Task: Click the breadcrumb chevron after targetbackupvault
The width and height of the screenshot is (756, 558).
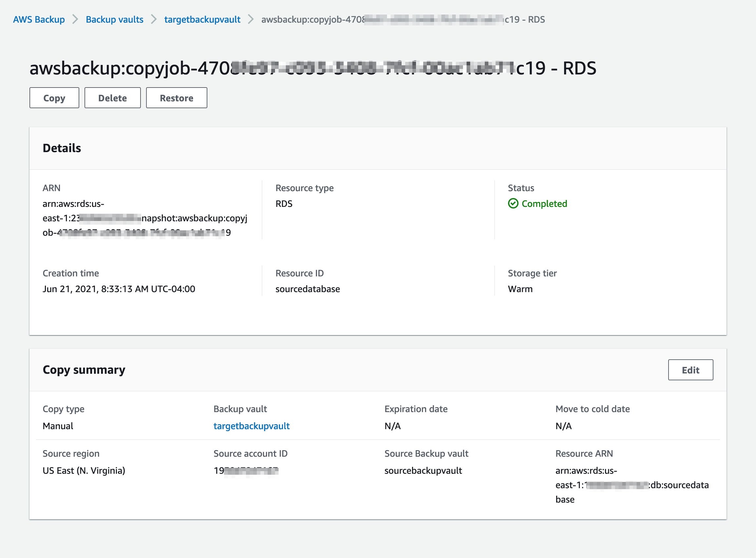Action: (x=251, y=19)
